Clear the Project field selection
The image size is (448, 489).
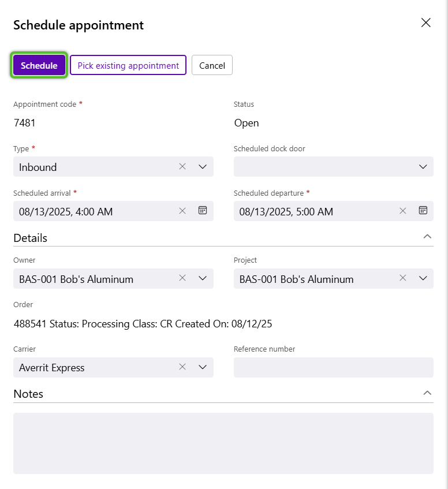[403, 278]
